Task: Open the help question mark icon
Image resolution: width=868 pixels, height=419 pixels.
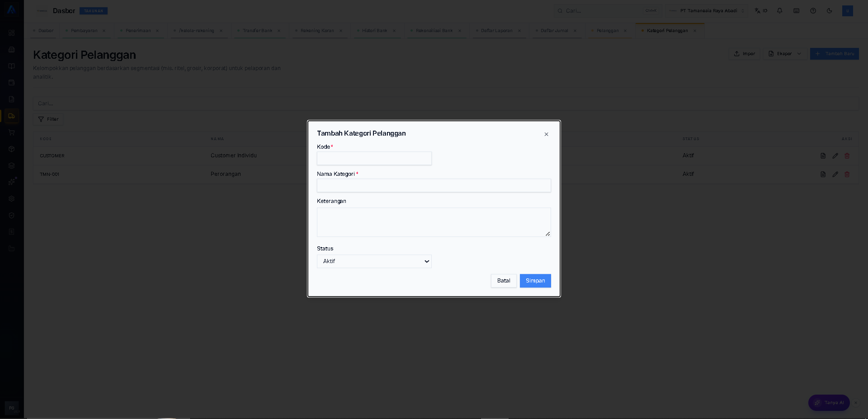Action: click(813, 10)
